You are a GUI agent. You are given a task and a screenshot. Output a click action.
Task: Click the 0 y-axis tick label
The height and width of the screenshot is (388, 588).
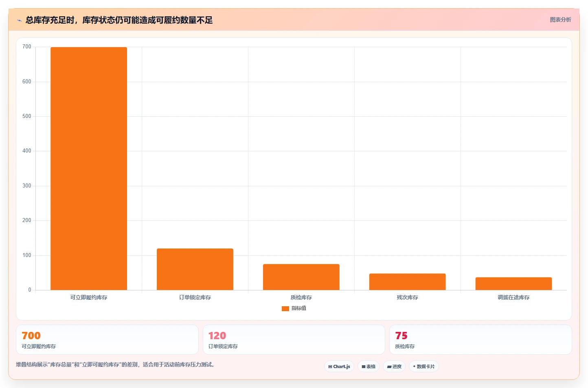(30, 290)
